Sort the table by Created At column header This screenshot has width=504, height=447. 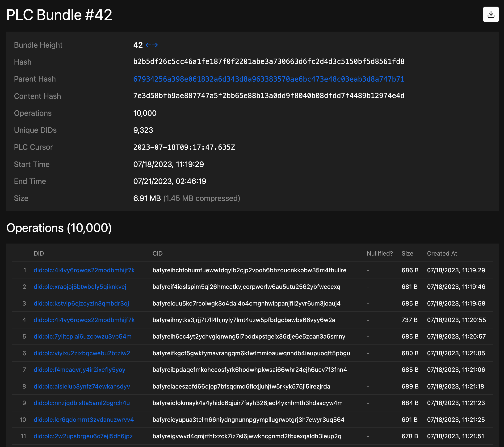pyautogui.click(x=442, y=253)
